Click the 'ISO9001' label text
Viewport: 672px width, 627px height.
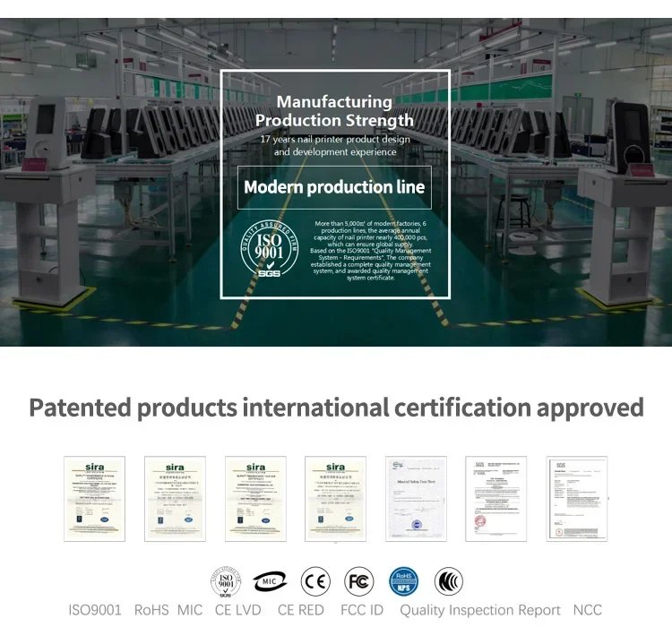click(95, 610)
